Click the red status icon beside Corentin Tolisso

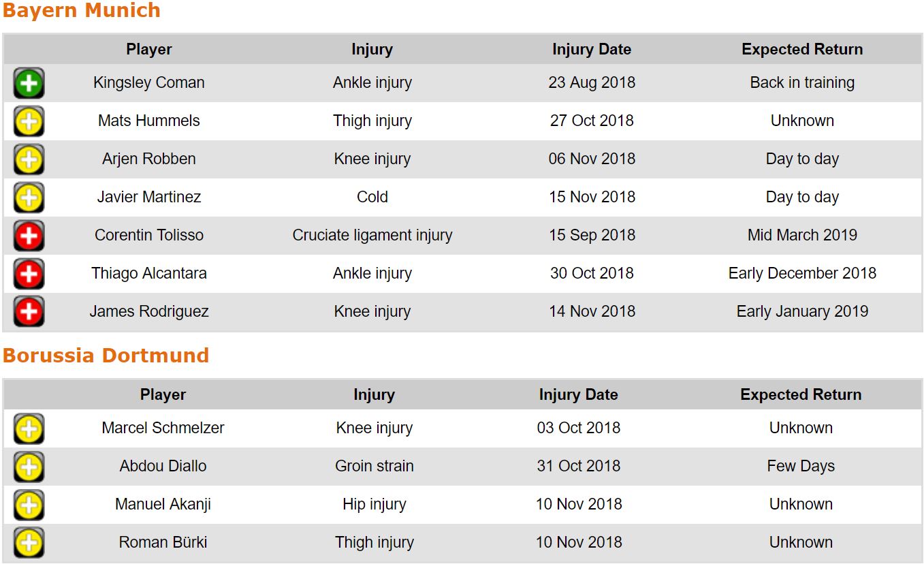[x=29, y=236]
